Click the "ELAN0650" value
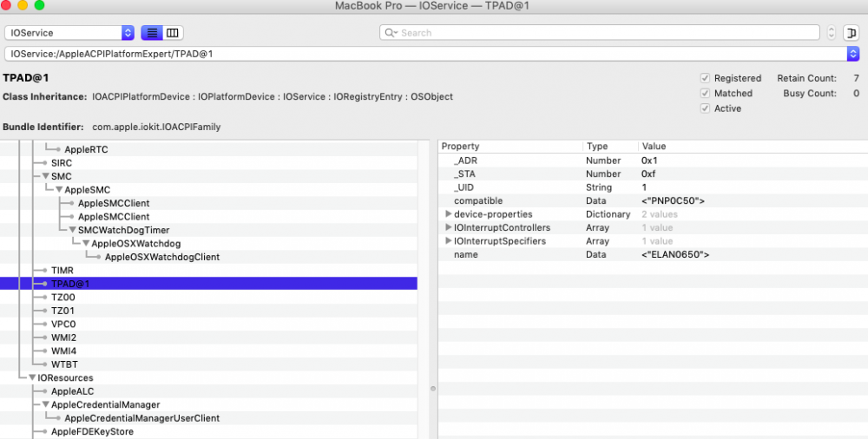 point(674,255)
